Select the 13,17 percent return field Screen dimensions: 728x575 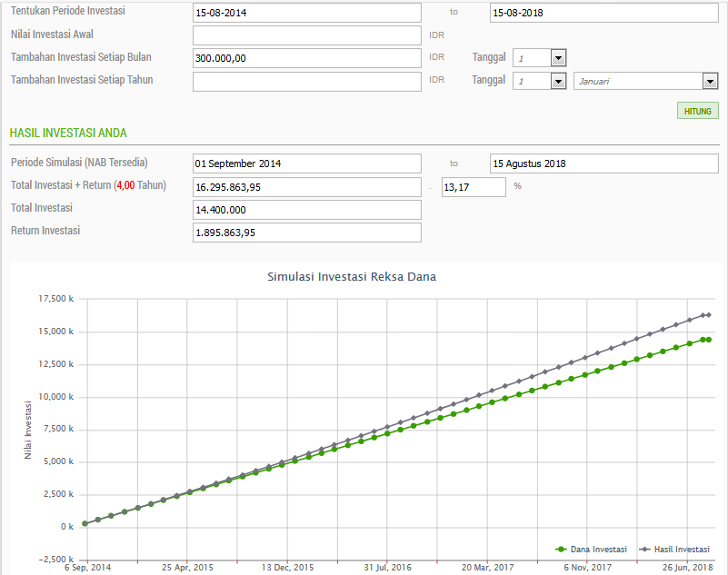pyautogui.click(x=473, y=187)
